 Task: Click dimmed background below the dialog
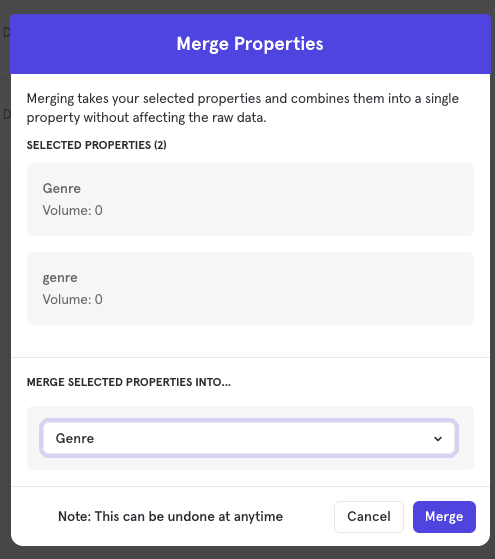tap(248, 553)
